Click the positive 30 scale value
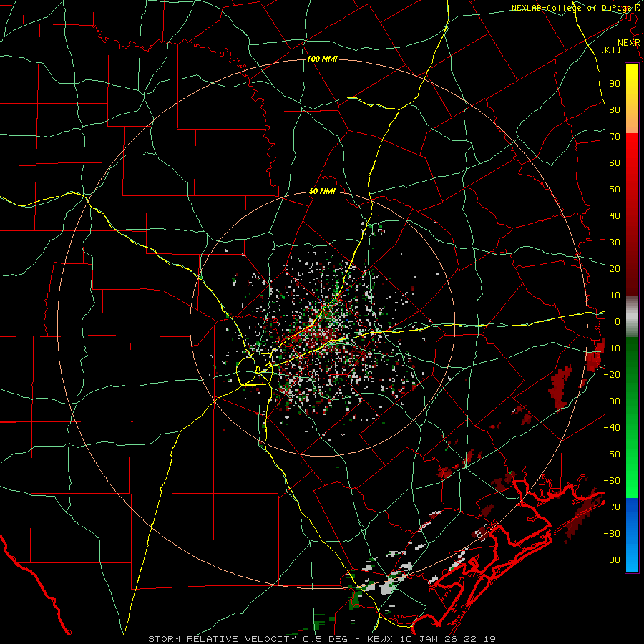Image resolution: width=644 pixels, height=644 pixels. (x=615, y=243)
